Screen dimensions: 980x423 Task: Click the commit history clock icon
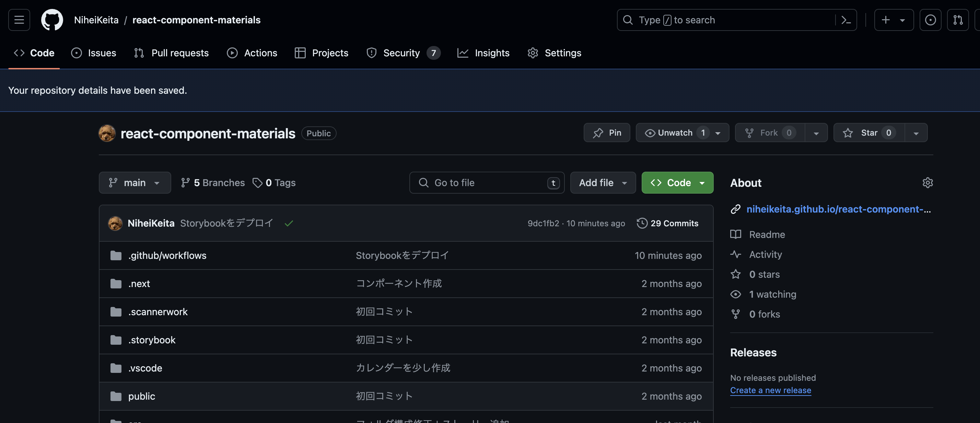(641, 223)
